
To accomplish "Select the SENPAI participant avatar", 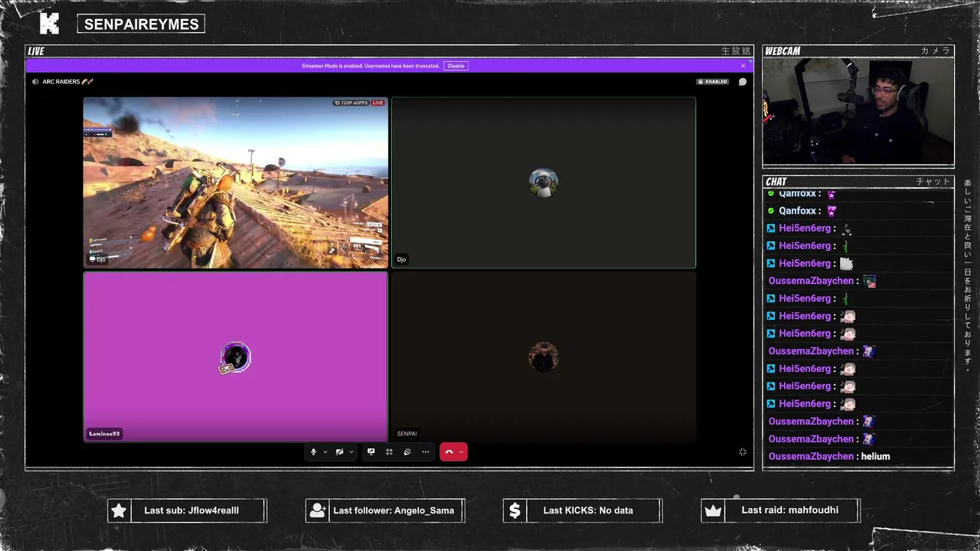I will tap(544, 357).
